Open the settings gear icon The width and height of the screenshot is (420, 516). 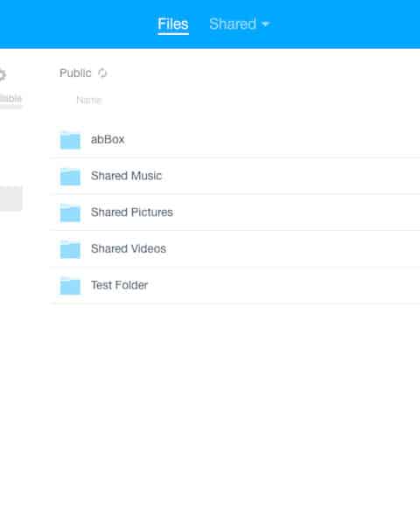(x=2, y=74)
